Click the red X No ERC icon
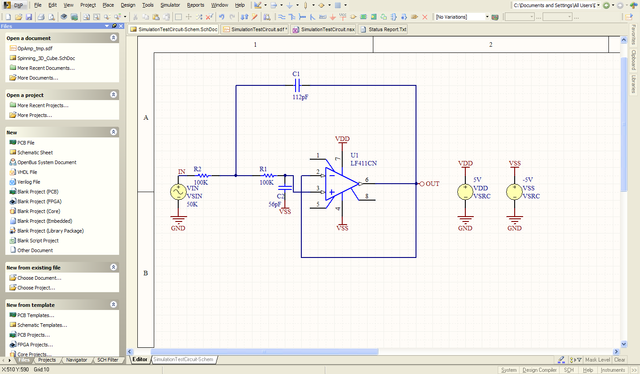Viewport: 640px width, 374px height. click(424, 17)
